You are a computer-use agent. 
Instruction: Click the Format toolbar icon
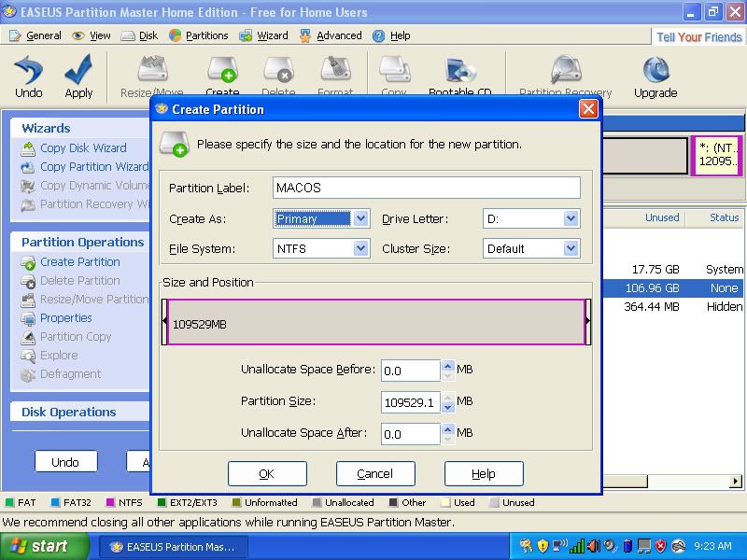(335, 77)
